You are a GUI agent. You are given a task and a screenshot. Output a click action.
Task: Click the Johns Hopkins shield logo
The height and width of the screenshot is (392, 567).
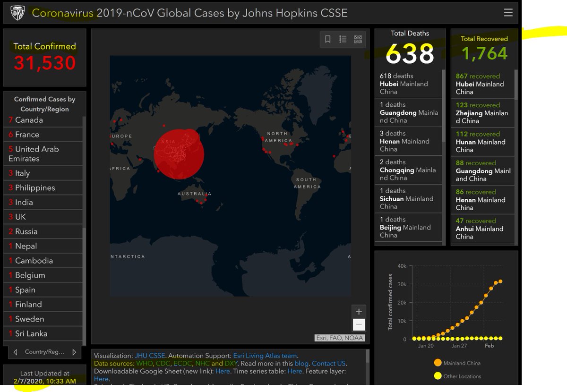[x=18, y=13]
